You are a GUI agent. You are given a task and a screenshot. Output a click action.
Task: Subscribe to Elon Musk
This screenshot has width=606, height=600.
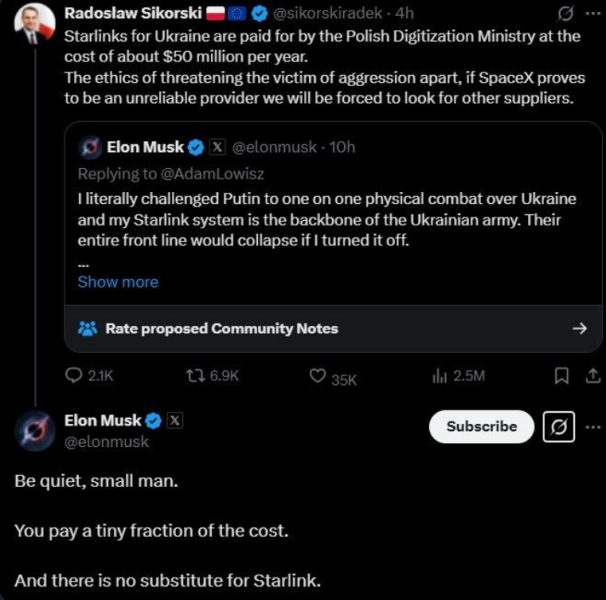coord(481,427)
